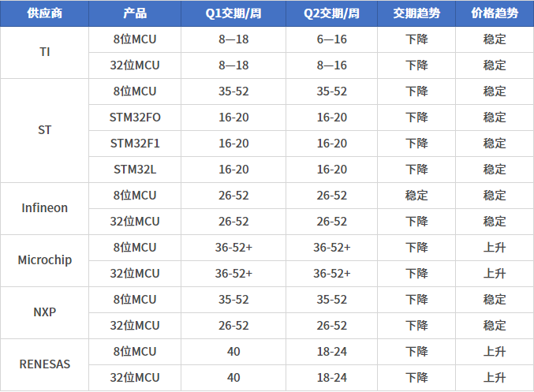The height and width of the screenshot is (392, 534).
Task: Click the Infineon supplier cell
Action: pos(45,208)
